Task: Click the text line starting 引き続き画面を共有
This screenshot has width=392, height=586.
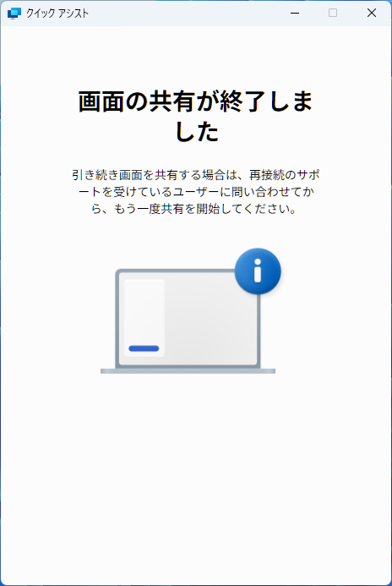Action: 196,174
